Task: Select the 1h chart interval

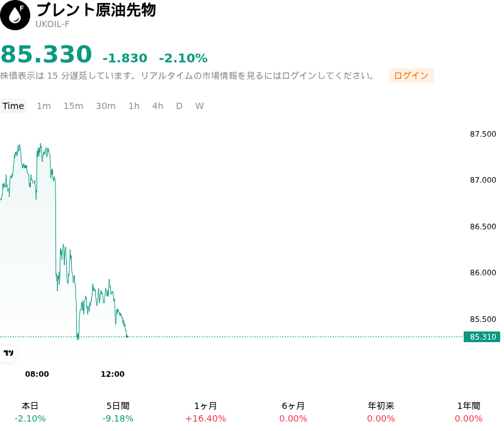Action: [x=134, y=106]
